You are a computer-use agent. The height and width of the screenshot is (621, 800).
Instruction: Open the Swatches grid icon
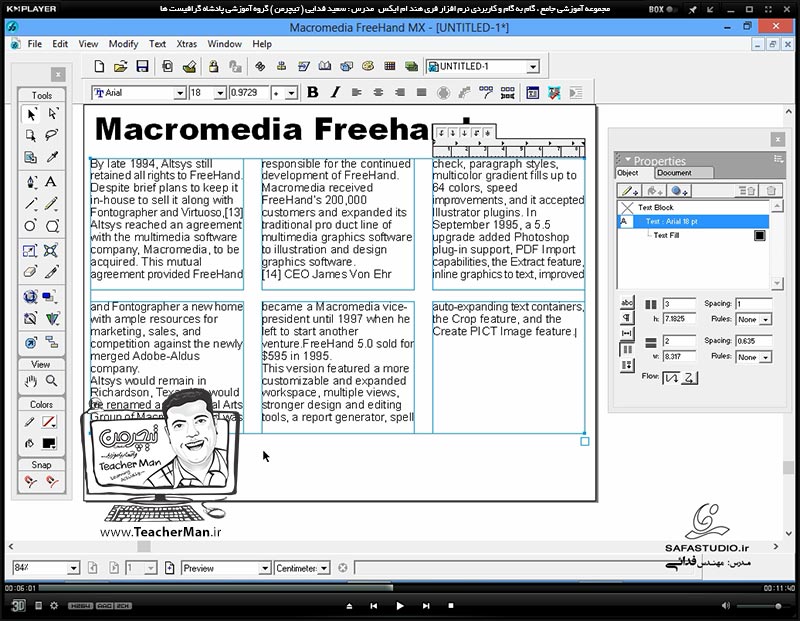[390, 66]
